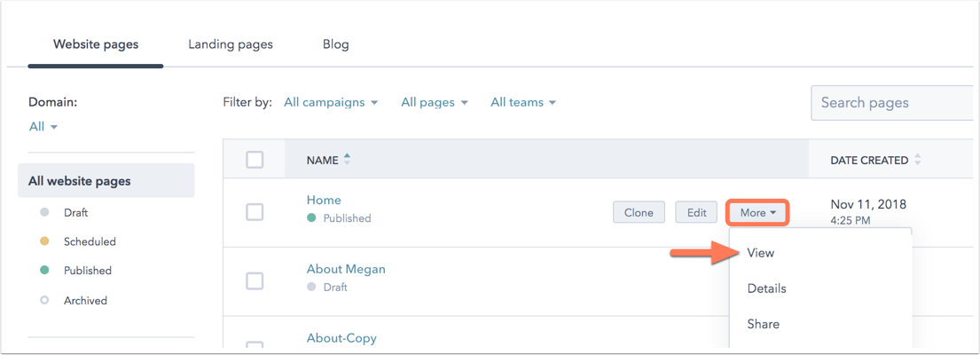Select All website pages in sidebar
This screenshot has height=355, width=980.
[106, 181]
